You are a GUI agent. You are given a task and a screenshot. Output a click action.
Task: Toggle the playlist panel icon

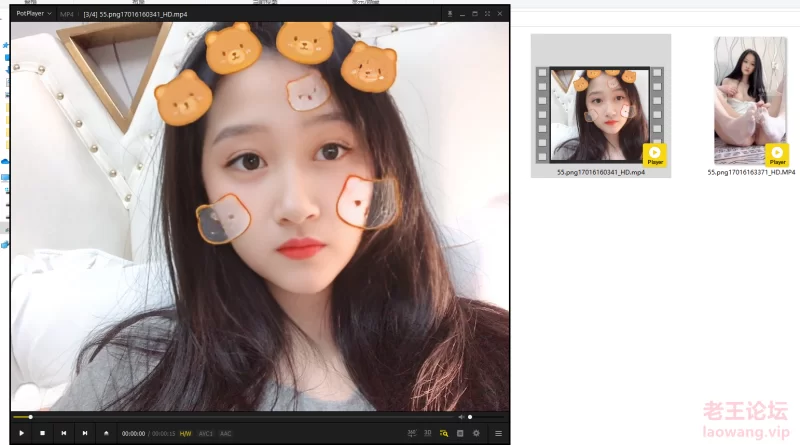[x=460, y=433]
